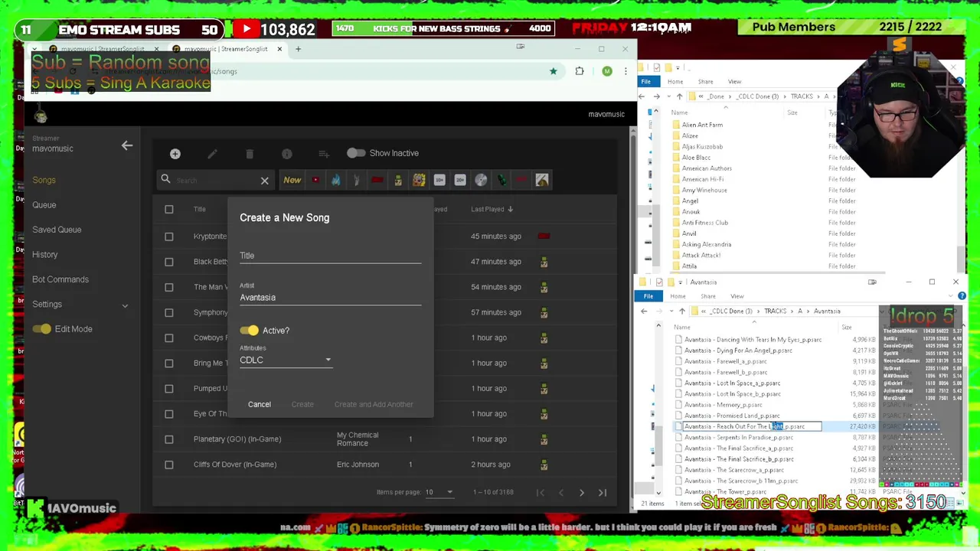Click help icon in Avantasia Explorer window
The image size is (980, 551).
pos(962,296)
